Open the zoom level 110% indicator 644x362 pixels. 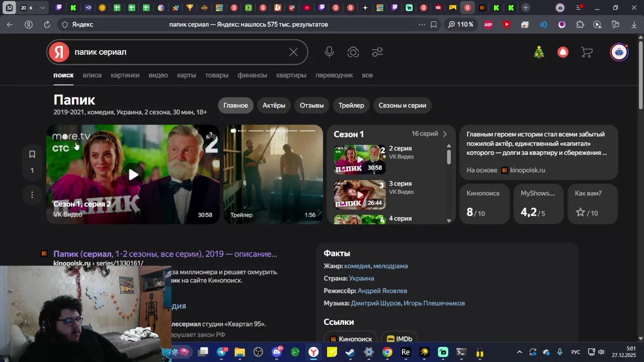coord(460,24)
